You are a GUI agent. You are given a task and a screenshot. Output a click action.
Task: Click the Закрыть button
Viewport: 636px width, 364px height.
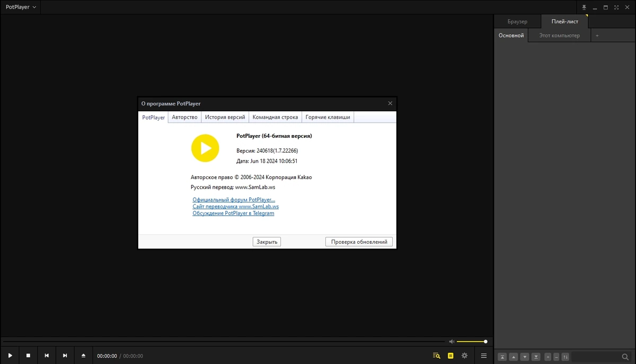(267, 242)
